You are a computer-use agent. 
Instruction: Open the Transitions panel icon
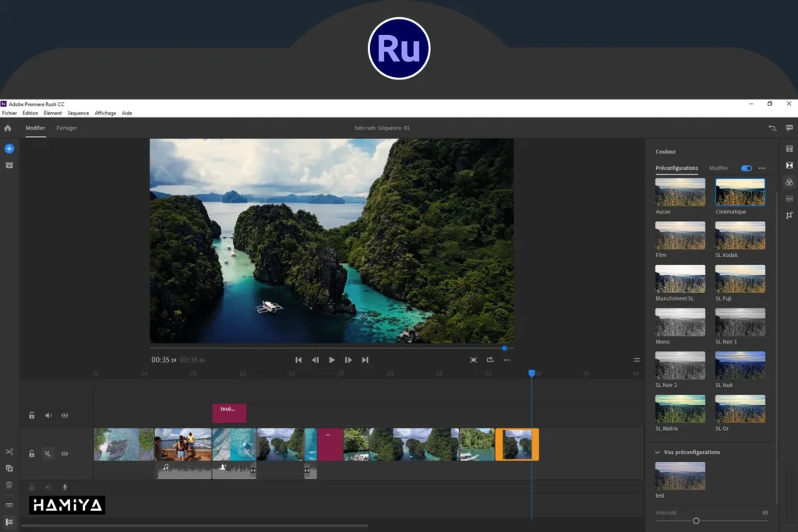pyautogui.click(x=789, y=165)
